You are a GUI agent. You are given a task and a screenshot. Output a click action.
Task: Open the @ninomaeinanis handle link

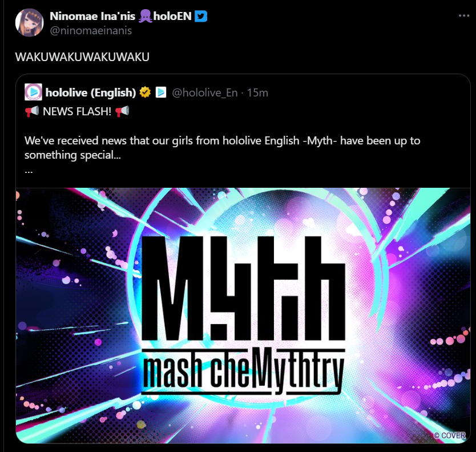click(91, 31)
